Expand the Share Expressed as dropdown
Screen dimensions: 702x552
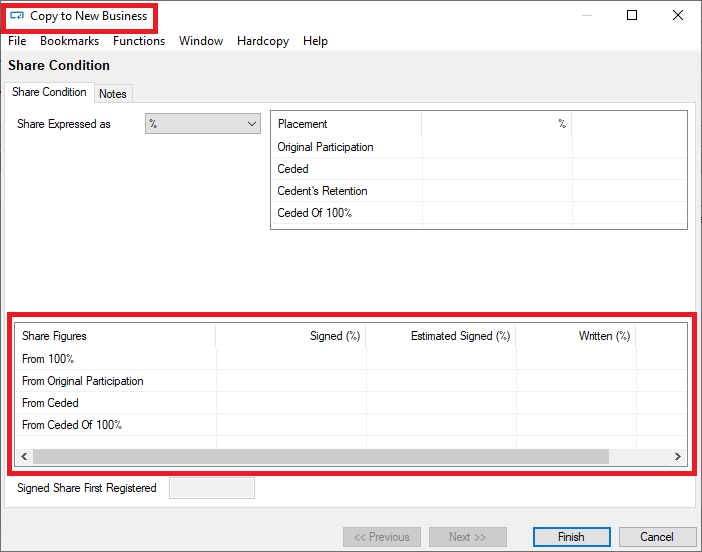click(203, 124)
